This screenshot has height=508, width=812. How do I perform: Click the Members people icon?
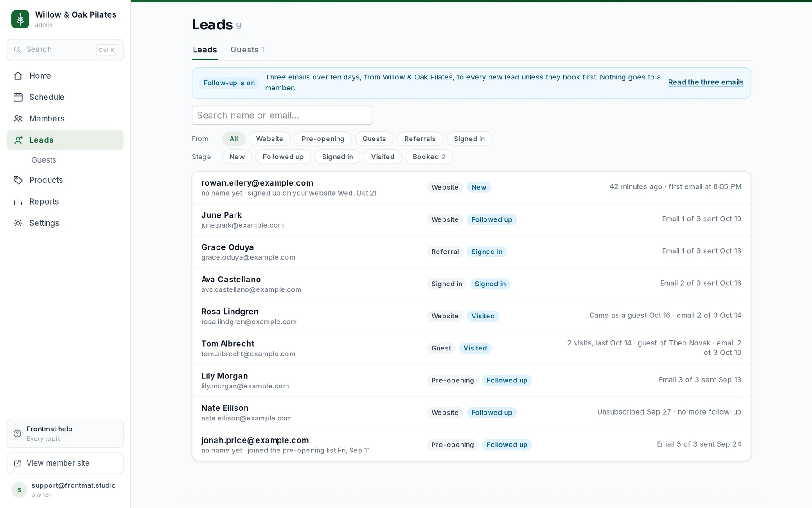click(x=18, y=118)
